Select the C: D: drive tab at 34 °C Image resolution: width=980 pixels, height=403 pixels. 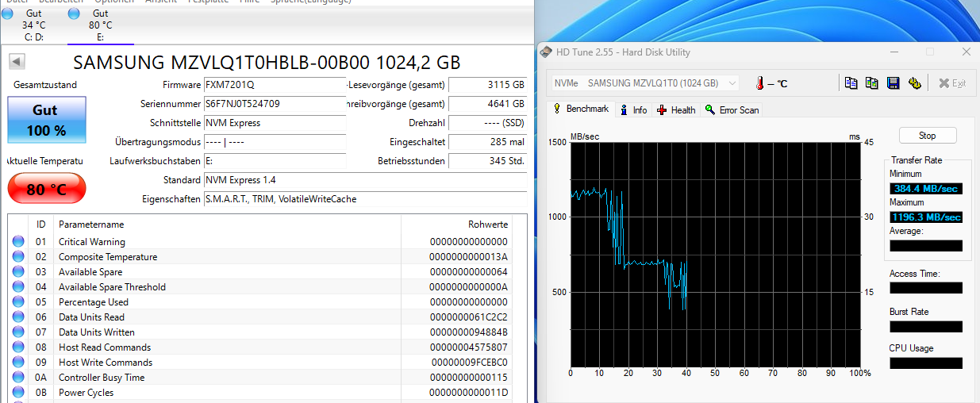34,25
